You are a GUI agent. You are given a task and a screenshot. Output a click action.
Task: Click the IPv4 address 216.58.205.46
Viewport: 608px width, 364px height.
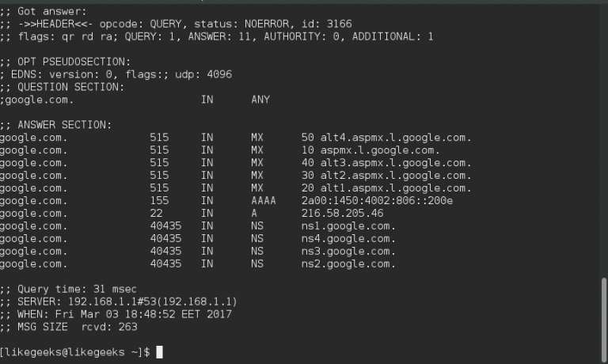point(342,213)
